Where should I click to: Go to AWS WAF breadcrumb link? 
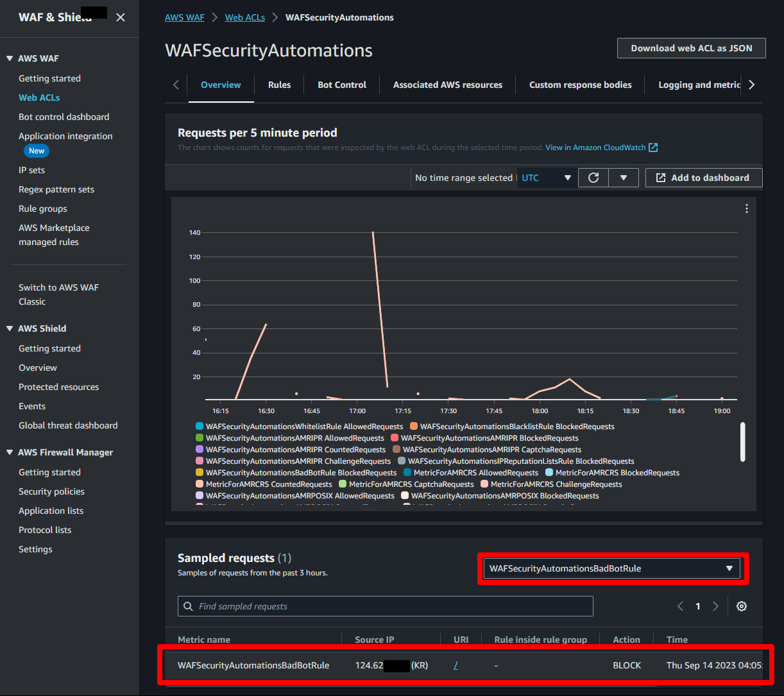[185, 17]
